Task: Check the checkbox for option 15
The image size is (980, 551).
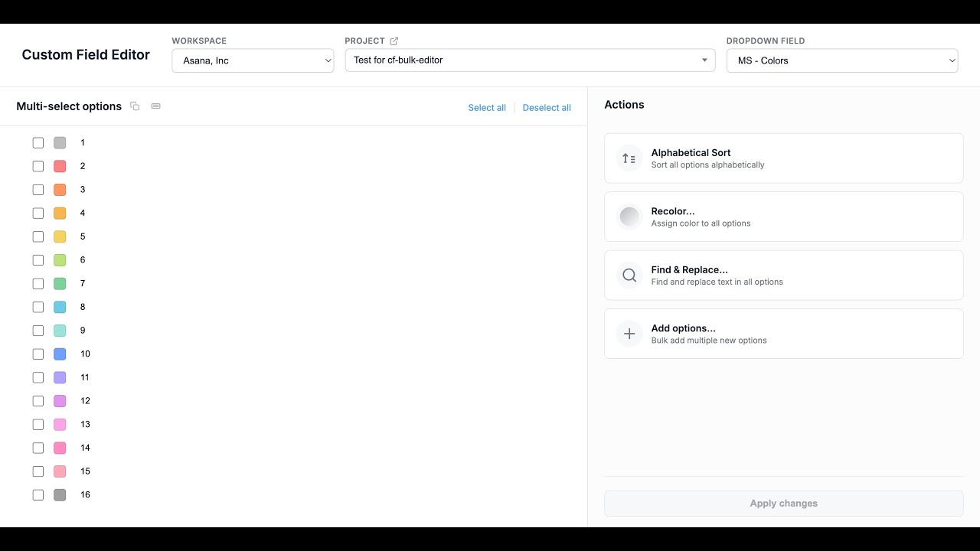Action: click(x=38, y=471)
